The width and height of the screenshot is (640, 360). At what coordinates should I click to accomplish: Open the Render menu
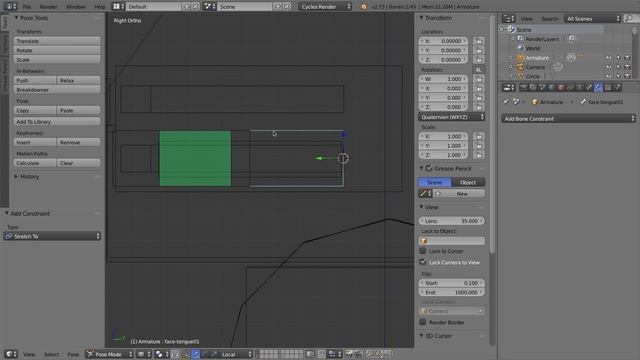coord(49,7)
